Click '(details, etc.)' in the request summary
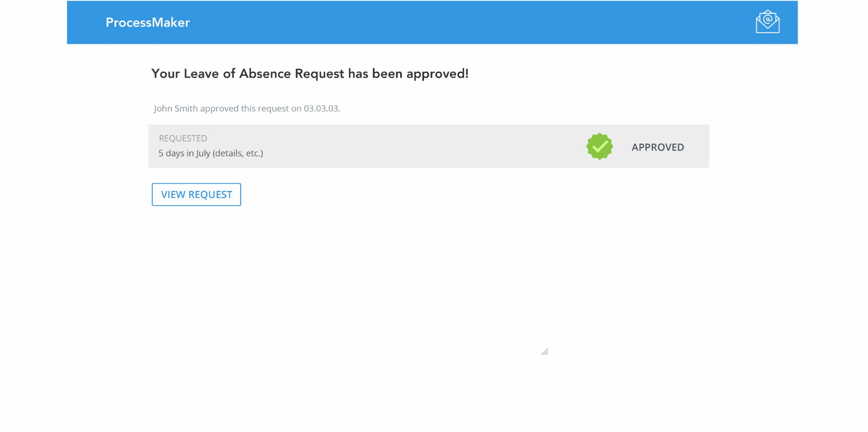 [x=238, y=154]
